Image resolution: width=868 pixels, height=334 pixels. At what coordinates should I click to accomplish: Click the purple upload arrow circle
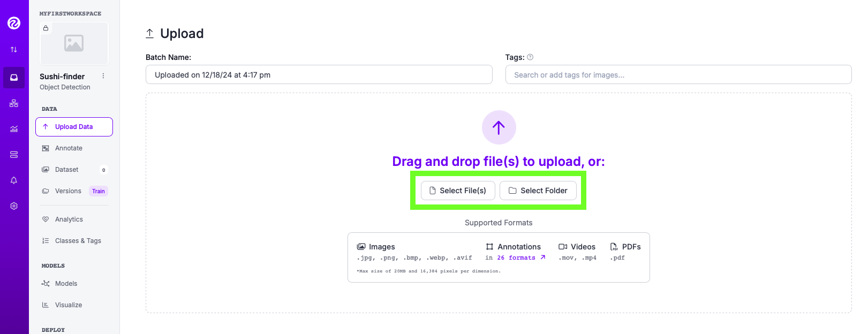(499, 127)
